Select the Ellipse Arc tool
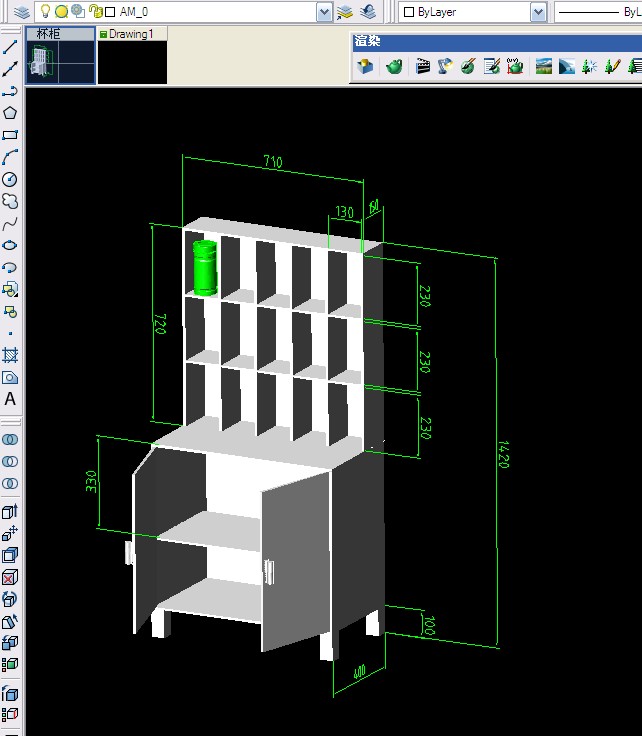 (x=10, y=268)
